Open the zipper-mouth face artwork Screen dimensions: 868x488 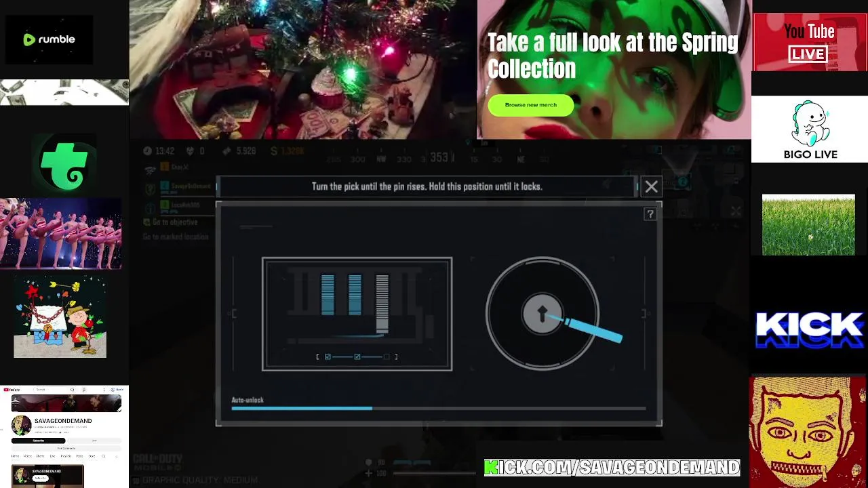pos(808,432)
